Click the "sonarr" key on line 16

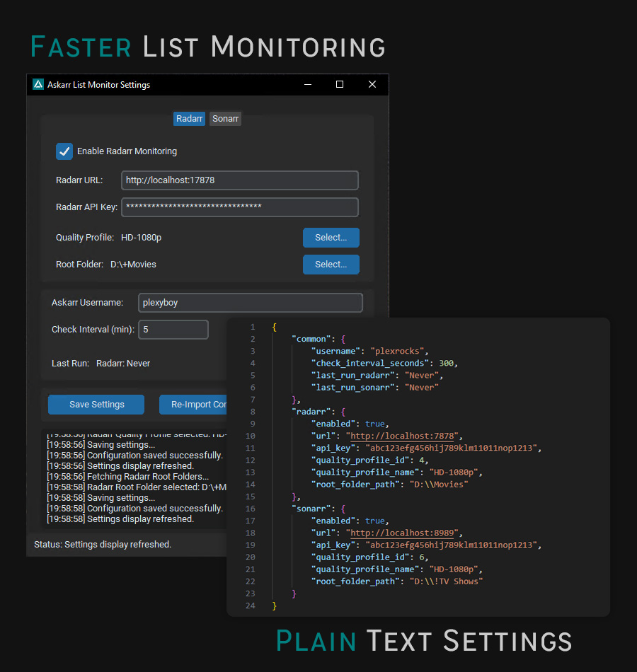click(x=311, y=509)
